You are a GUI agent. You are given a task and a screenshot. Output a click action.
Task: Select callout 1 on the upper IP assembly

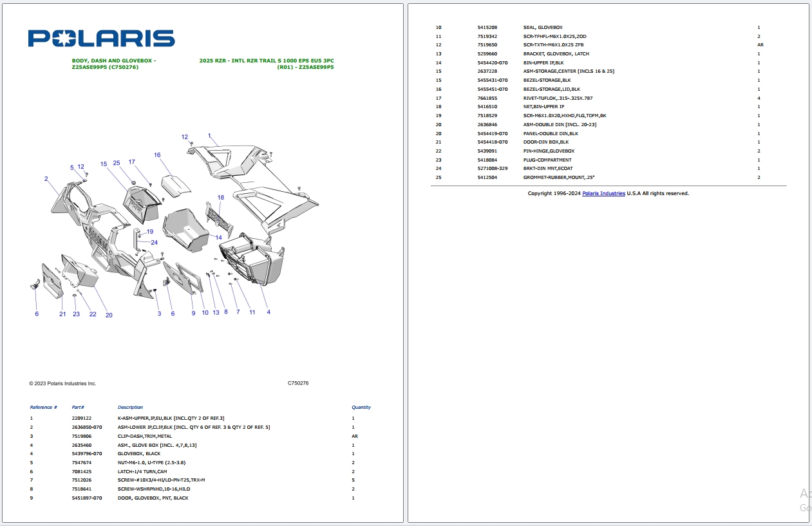click(209, 136)
